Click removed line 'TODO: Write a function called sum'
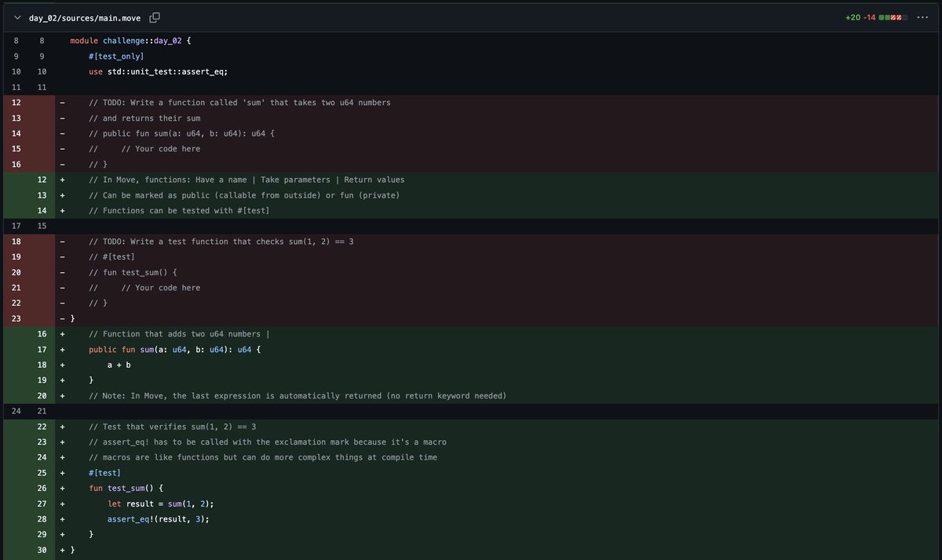The image size is (942, 560). [239, 103]
